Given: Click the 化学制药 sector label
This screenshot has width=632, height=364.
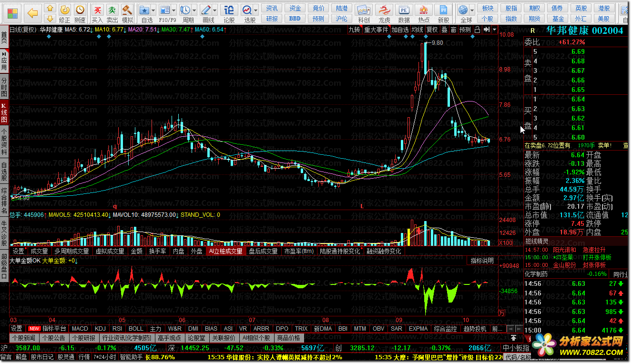Looking at the screenshot, I should (537, 274).
